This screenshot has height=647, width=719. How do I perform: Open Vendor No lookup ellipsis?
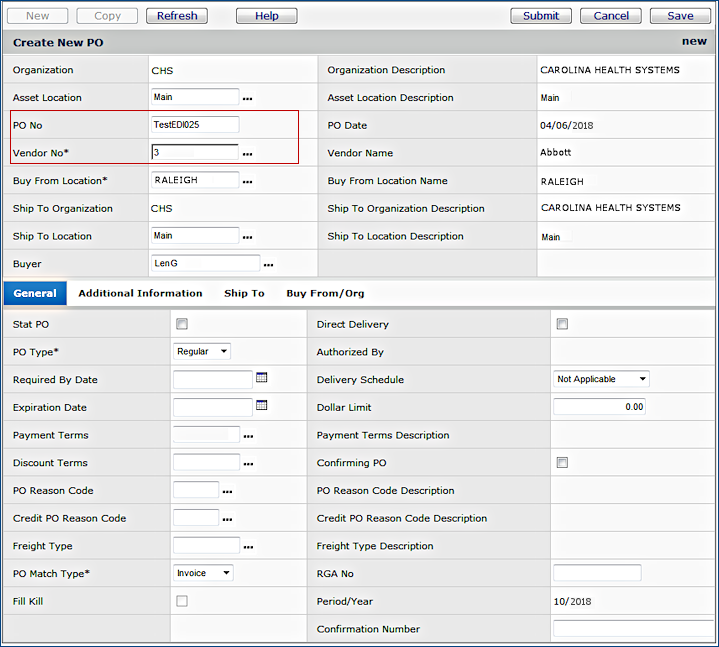pyautogui.click(x=247, y=154)
